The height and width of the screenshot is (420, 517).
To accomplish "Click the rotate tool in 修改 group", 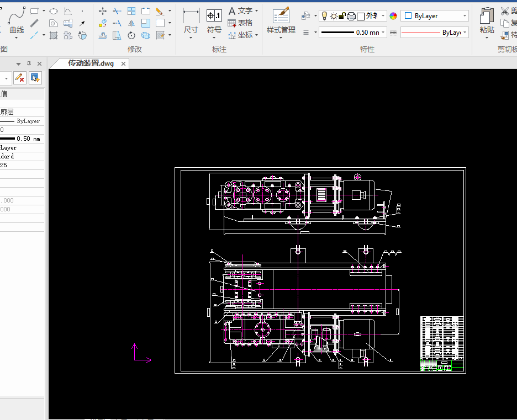I will point(131,35).
